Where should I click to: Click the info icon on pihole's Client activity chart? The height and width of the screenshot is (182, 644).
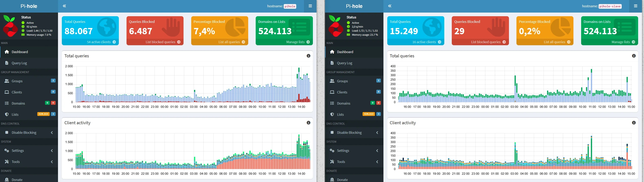[x=308, y=123]
